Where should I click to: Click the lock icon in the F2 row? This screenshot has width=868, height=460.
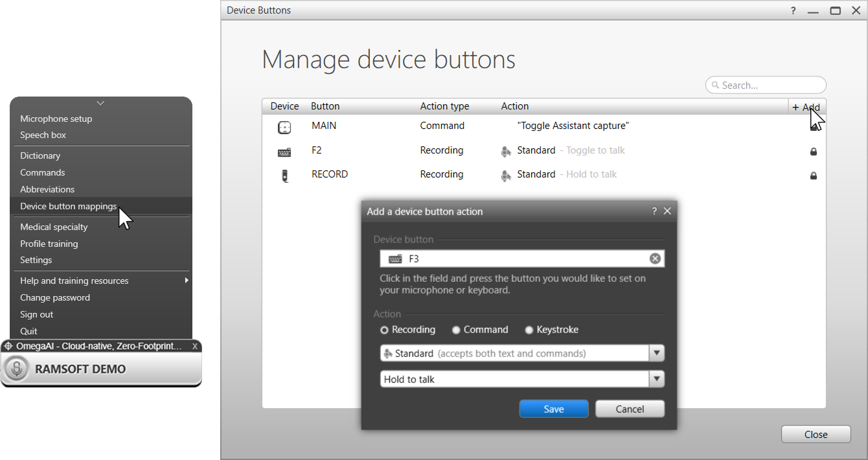(x=814, y=152)
